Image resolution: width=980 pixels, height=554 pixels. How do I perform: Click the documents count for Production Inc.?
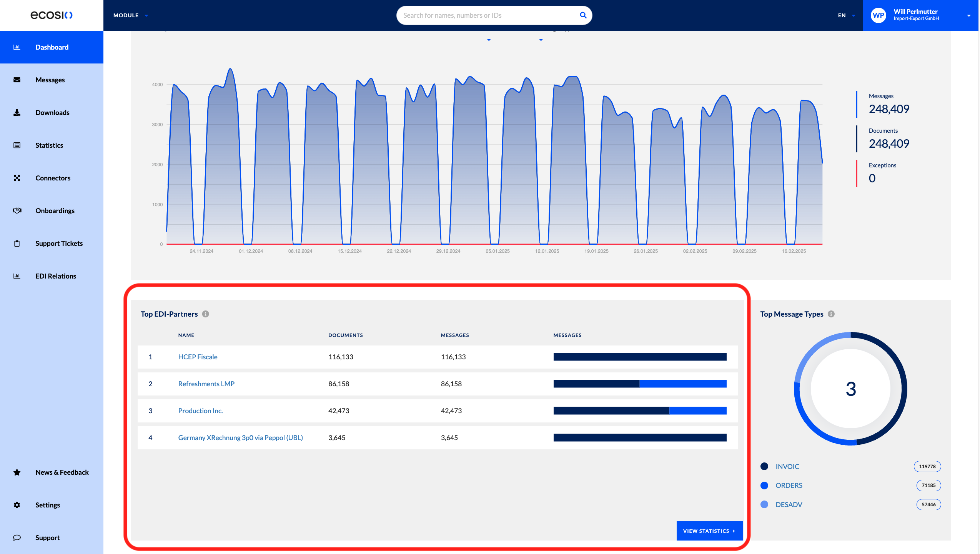[x=339, y=411]
